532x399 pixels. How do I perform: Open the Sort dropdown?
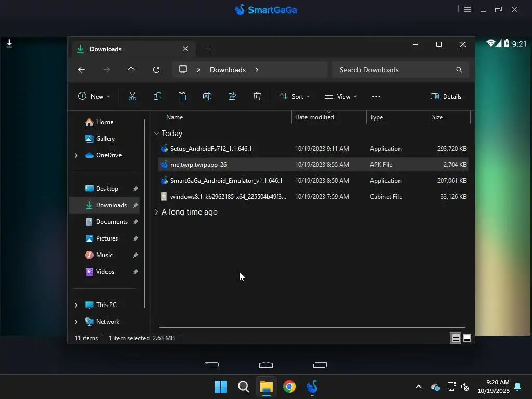pyautogui.click(x=295, y=96)
